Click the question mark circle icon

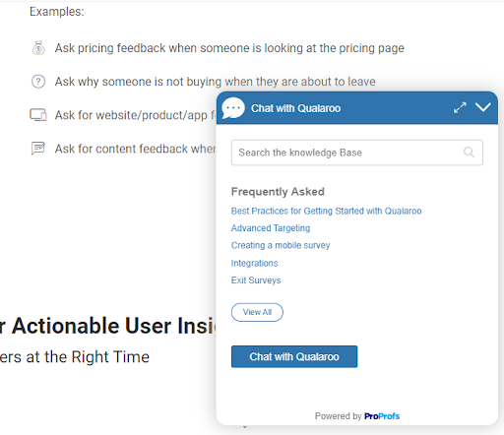click(x=38, y=82)
